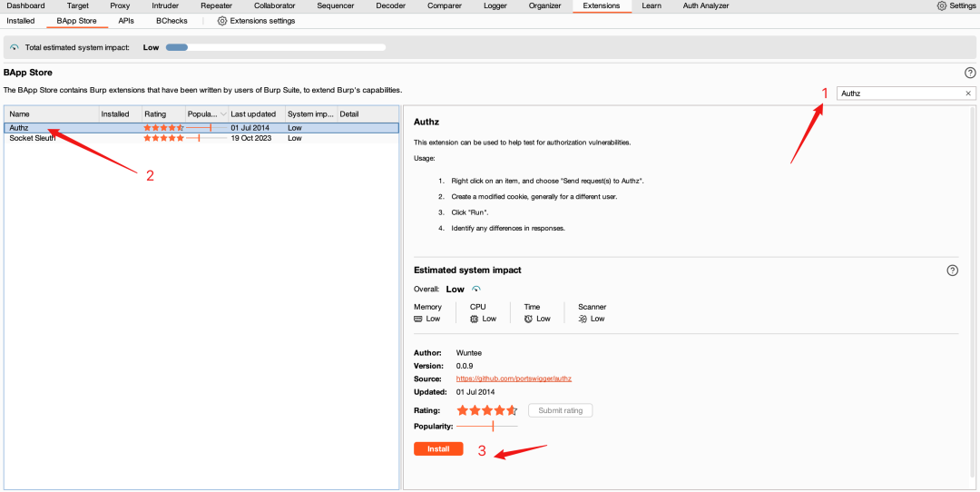Switch to Collaborator tab

point(274,5)
